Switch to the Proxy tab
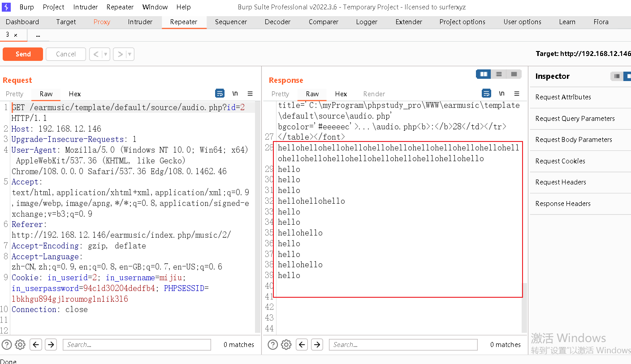The image size is (631, 364). [x=102, y=22]
